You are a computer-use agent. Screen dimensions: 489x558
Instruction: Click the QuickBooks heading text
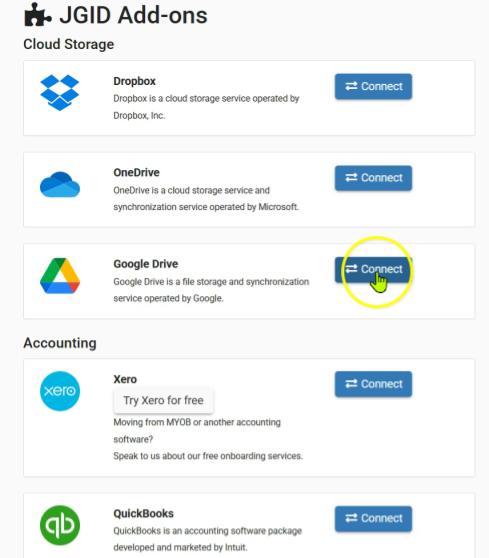pos(143,514)
